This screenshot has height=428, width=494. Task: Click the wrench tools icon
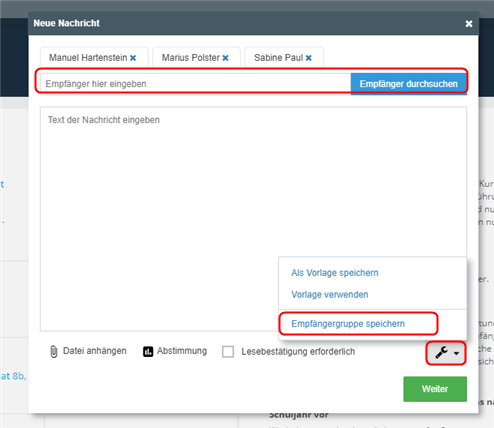pos(442,352)
